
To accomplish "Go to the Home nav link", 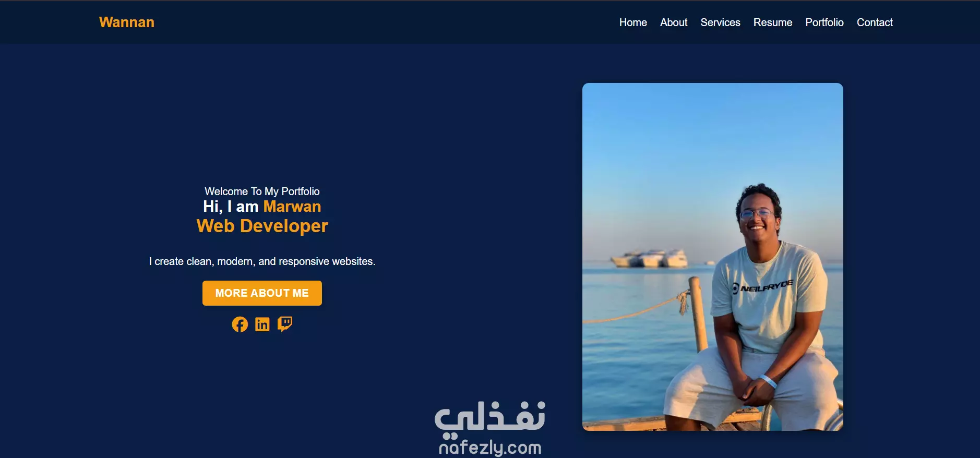I will [x=633, y=22].
